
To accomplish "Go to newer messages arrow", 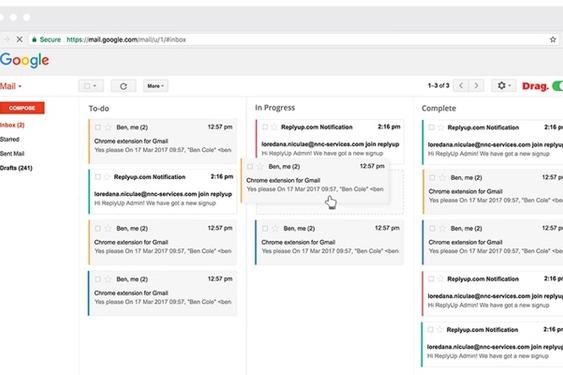I will point(461,85).
